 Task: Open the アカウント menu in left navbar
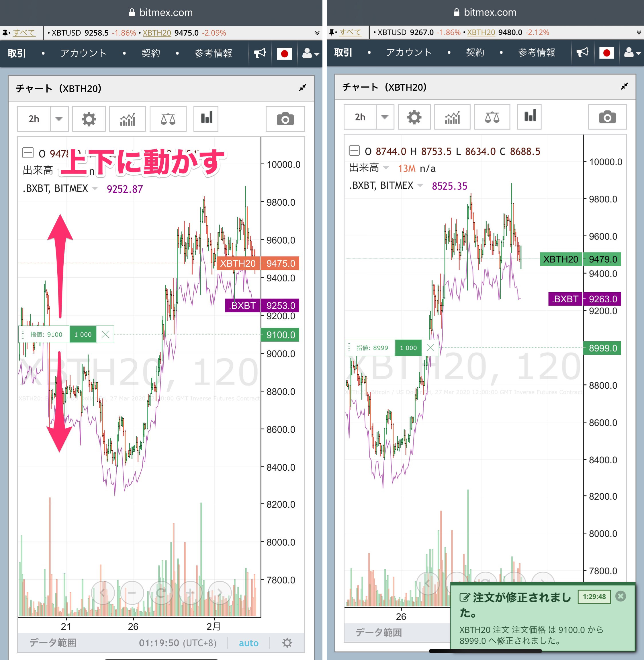83,53
